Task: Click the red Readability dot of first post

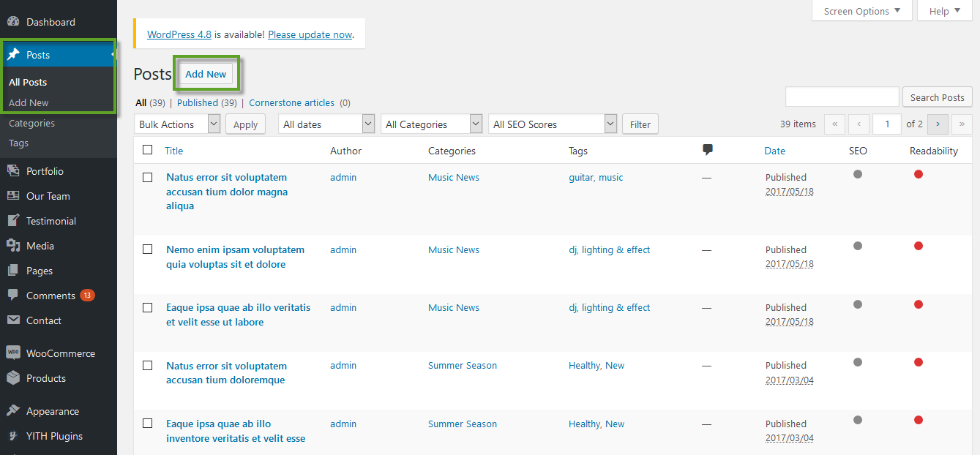Action: [x=919, y=174]
